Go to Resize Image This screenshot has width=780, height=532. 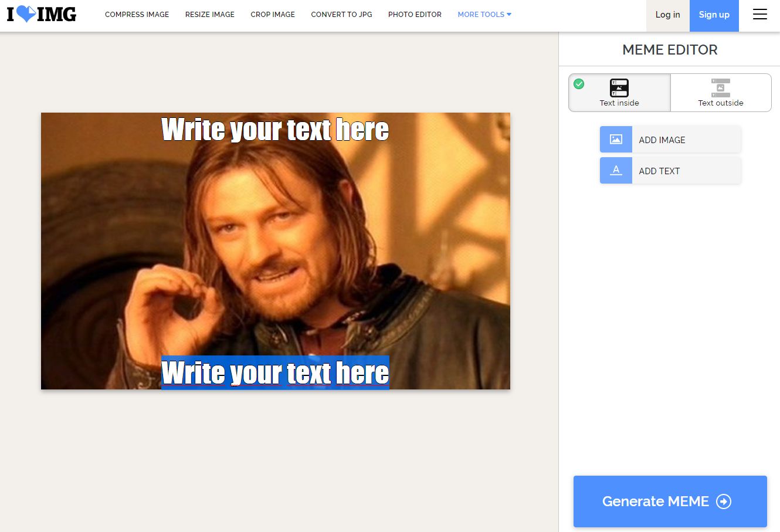(210, 15)
